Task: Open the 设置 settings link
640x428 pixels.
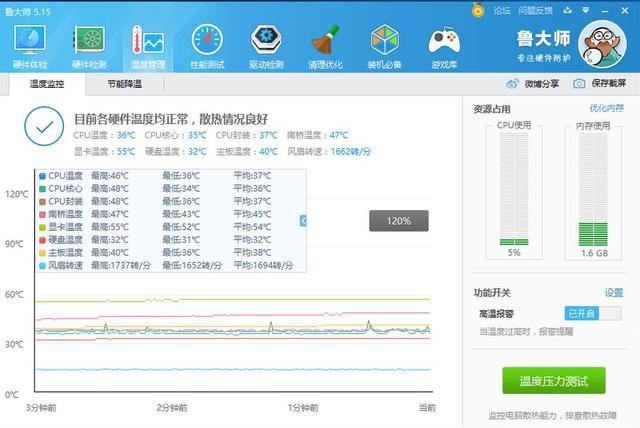Action: (613, 293)
